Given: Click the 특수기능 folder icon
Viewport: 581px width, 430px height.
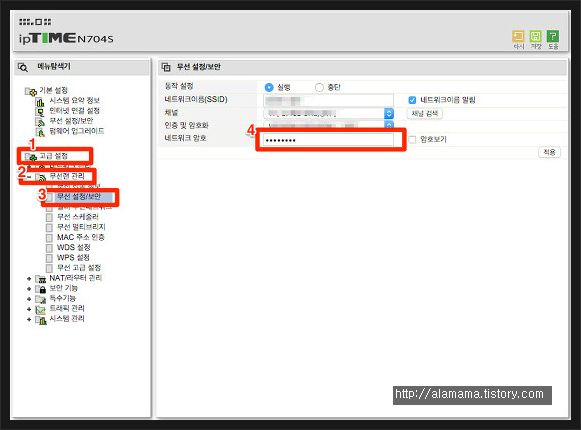Looking at the screenshot, I should click(x=41, y=299).
